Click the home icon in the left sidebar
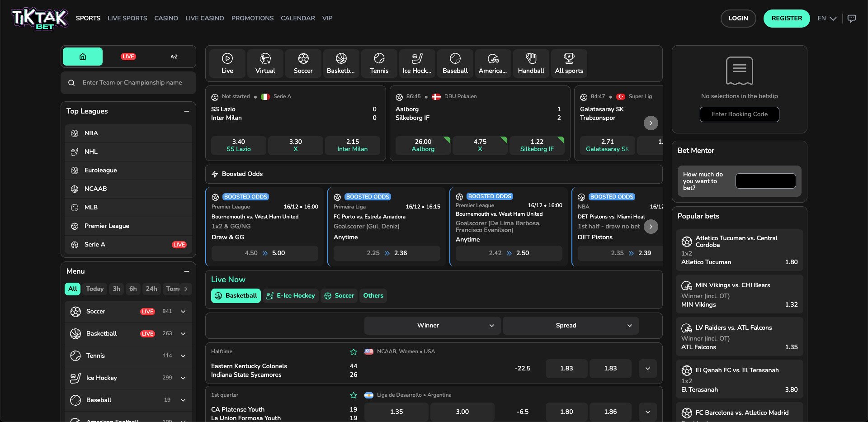Viewport: 868px width, 422px height. [82, 56]
